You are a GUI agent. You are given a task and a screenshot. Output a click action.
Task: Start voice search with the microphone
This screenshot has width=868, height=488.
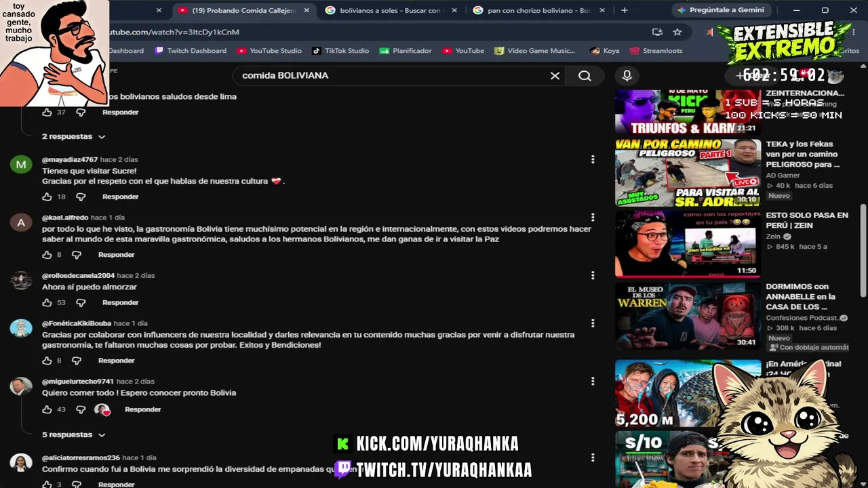[627, 76]
